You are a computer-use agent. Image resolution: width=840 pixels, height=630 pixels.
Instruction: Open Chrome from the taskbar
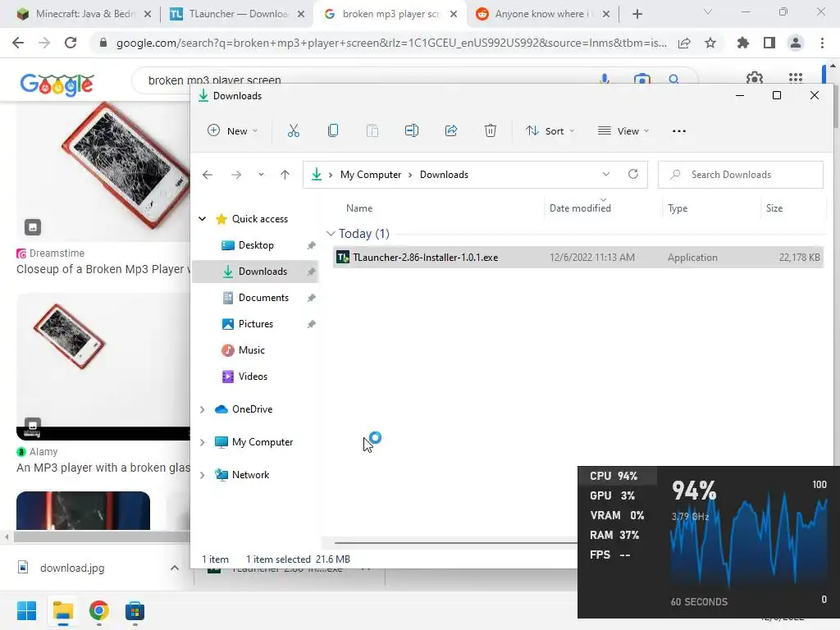(99, 610)
